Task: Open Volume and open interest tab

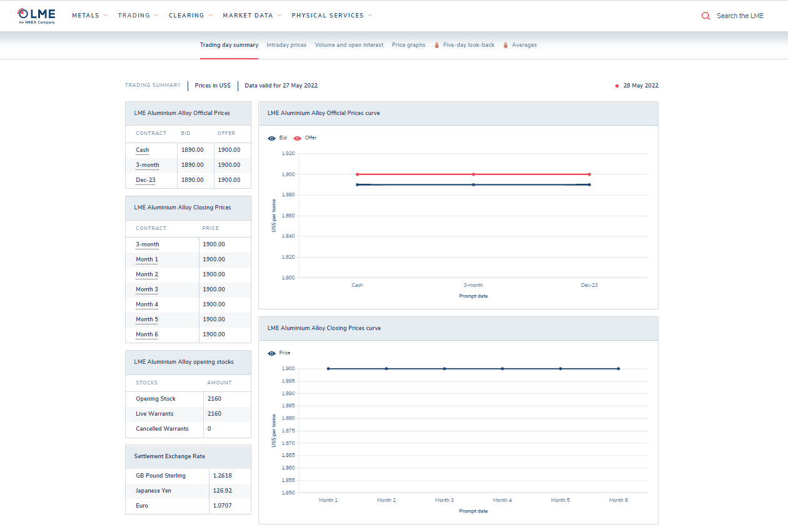Action: 349,45
